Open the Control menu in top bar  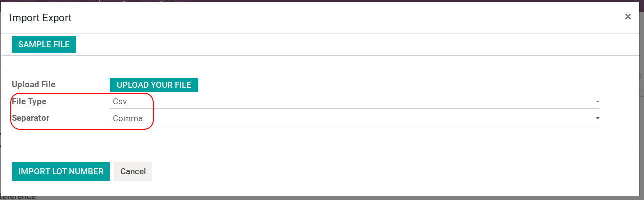(63, 1)
